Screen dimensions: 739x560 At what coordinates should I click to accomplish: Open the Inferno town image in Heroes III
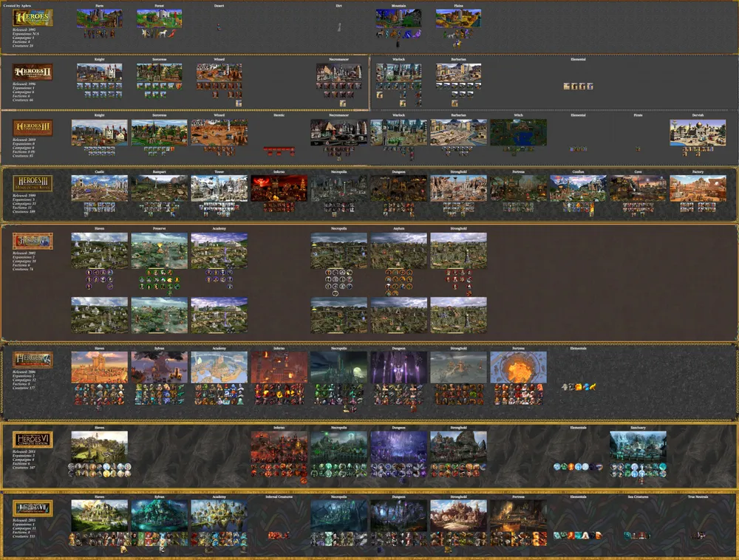(x=279, y=188)
